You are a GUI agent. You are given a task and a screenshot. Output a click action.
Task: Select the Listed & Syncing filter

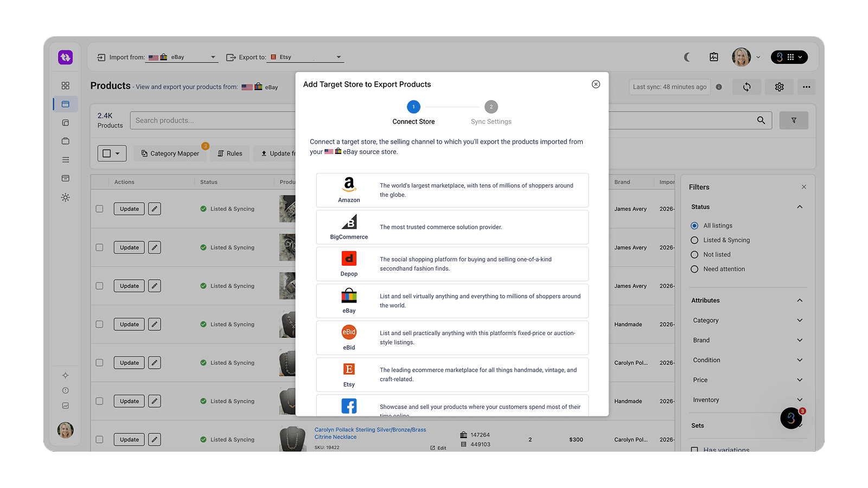pyautogui.click(x=694, y=240)
